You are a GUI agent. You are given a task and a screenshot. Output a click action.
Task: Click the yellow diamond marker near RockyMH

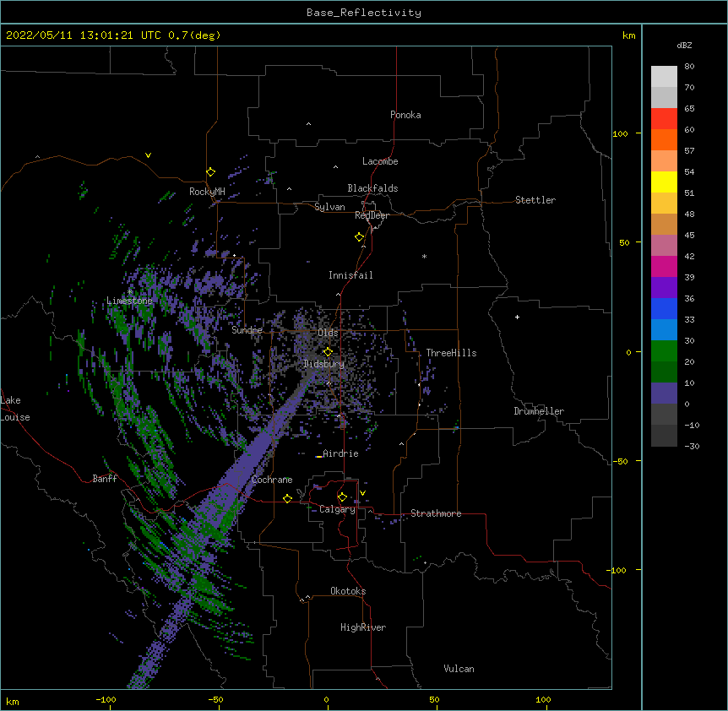[210, 172]
